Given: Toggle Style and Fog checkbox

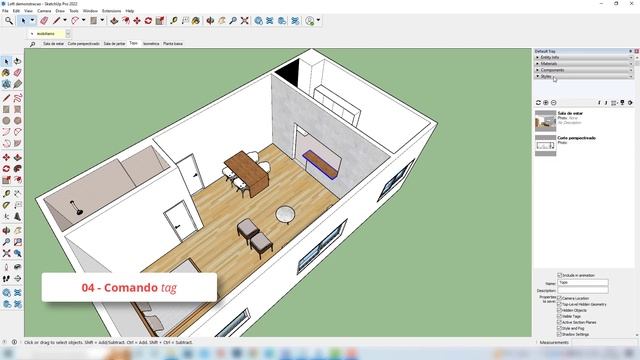Looking at the screenshot, I should pos(560,328).
